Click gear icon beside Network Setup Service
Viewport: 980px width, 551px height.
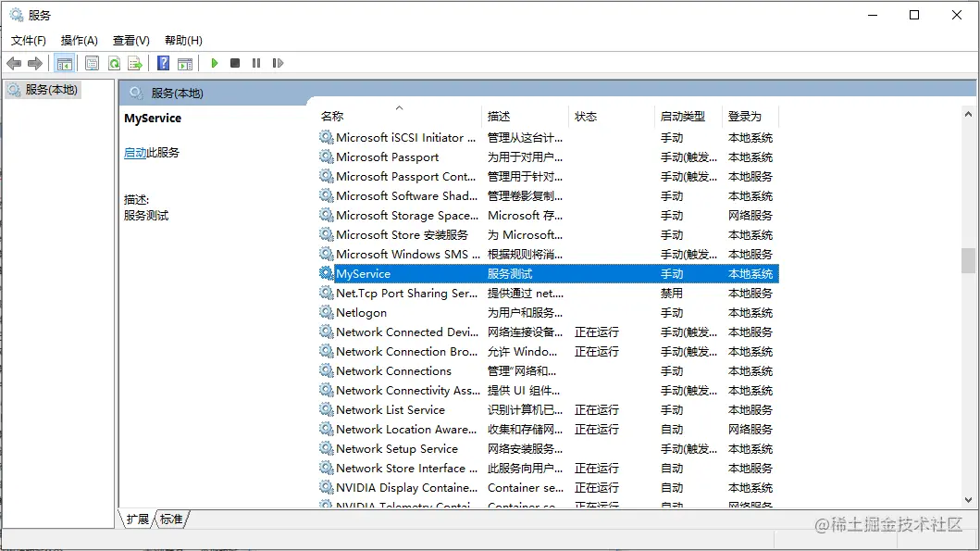326,448
